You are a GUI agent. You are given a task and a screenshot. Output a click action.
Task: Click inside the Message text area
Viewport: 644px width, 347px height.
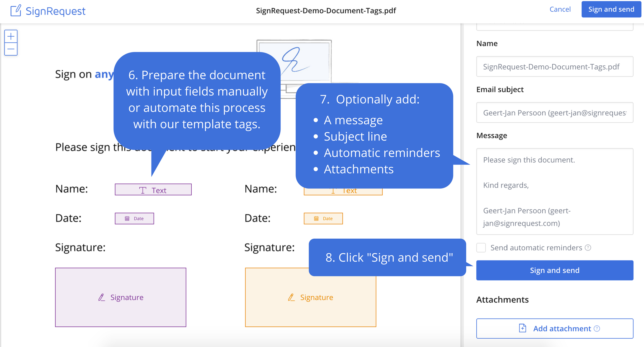coord(554,191)
